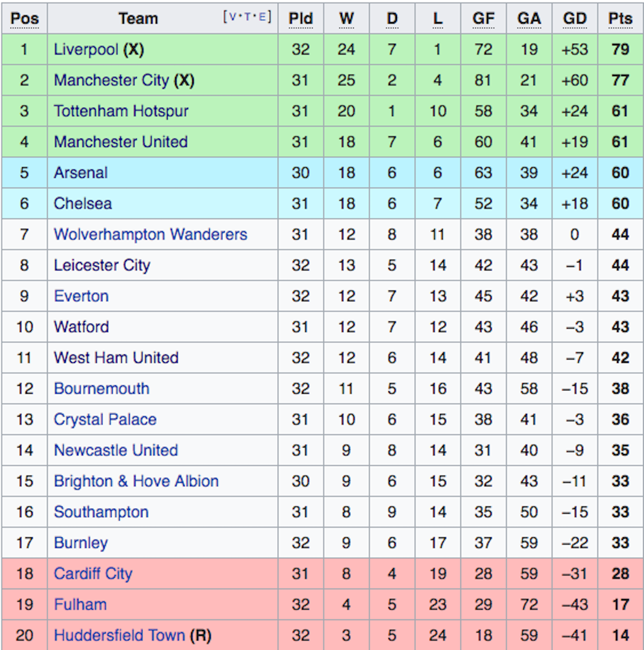Screen dimensions: 644x650
Task: Select the Southampton team link
Action: pyautogui.click(x=101, y=512)
